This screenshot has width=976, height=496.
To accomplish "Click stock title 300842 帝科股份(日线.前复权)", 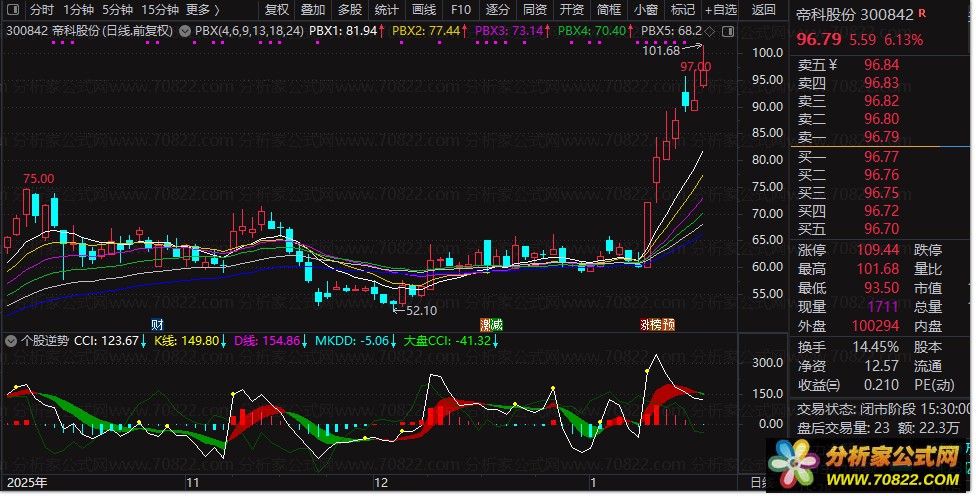I will tap(90, 30).
